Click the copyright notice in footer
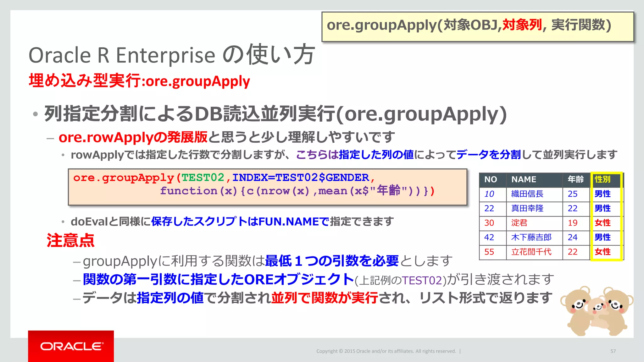Screen dimensions: 644x362 coord(386,351)
